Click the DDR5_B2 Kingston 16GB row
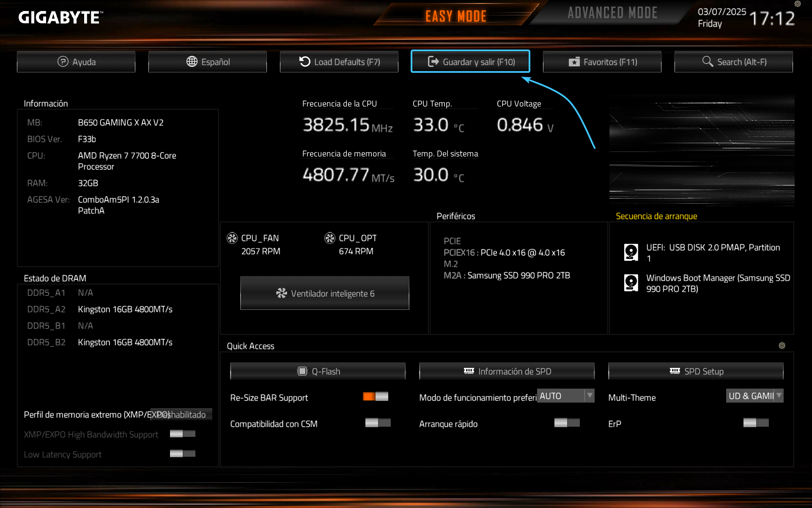Image resolution: width=812 pixels, height=508 pixels. coord(100,342)
